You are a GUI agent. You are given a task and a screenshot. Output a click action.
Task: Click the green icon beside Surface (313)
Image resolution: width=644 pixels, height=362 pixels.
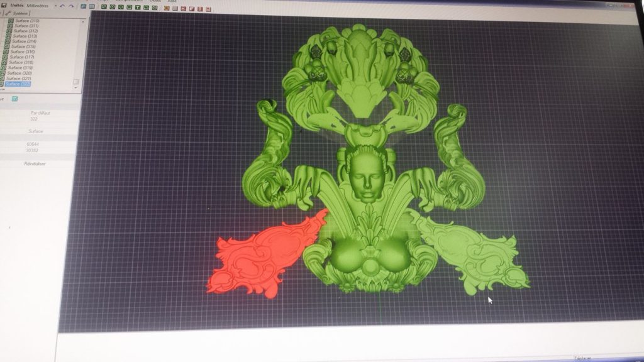point(8,36)
